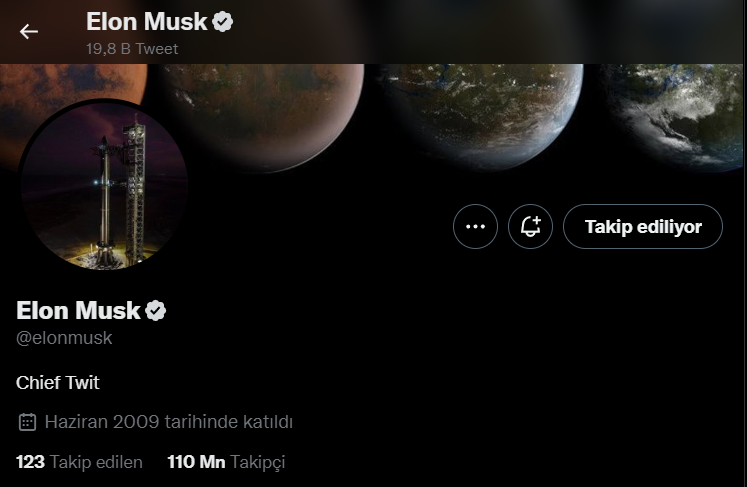Click the Elon Musk title in header
Image resolution: width=747 pixels, height=487 pixels.
coord(146,21)
